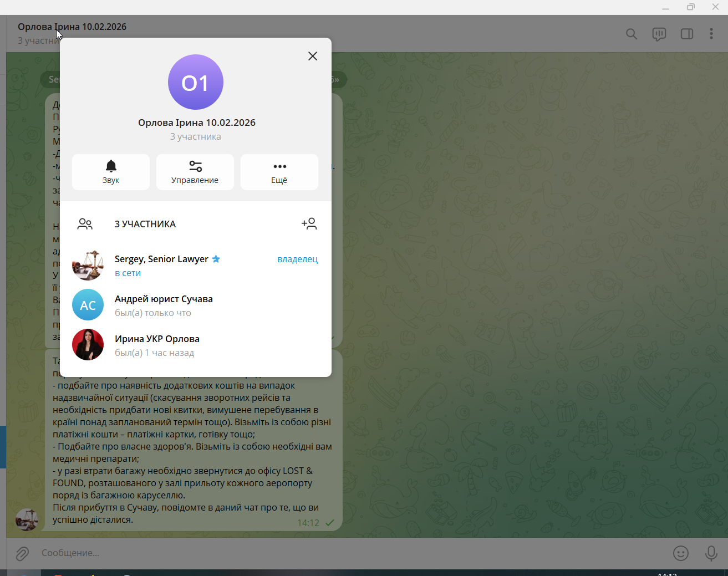
Task: Add a participant with the add-member icon
Action: click(x=309, y=223)
